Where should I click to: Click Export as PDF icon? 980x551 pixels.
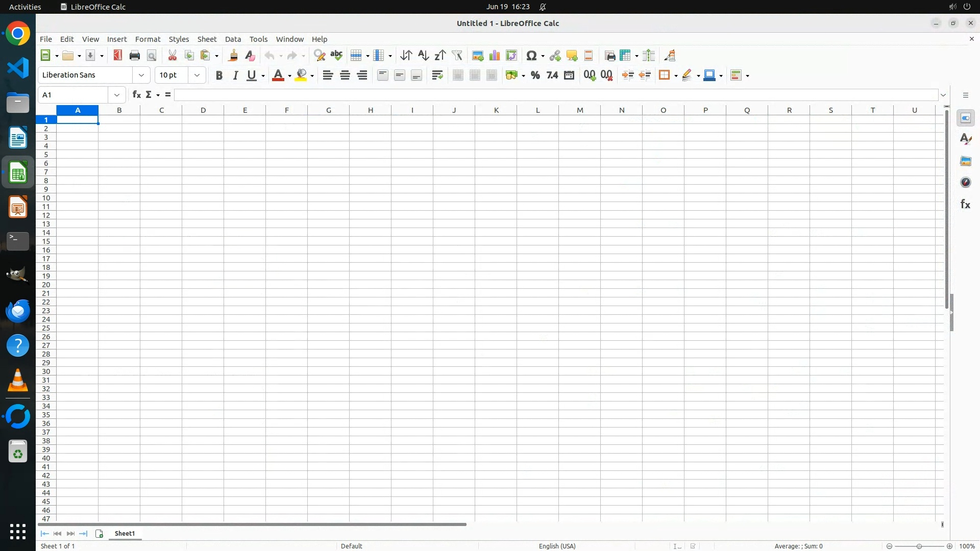(x=118, y=56)
